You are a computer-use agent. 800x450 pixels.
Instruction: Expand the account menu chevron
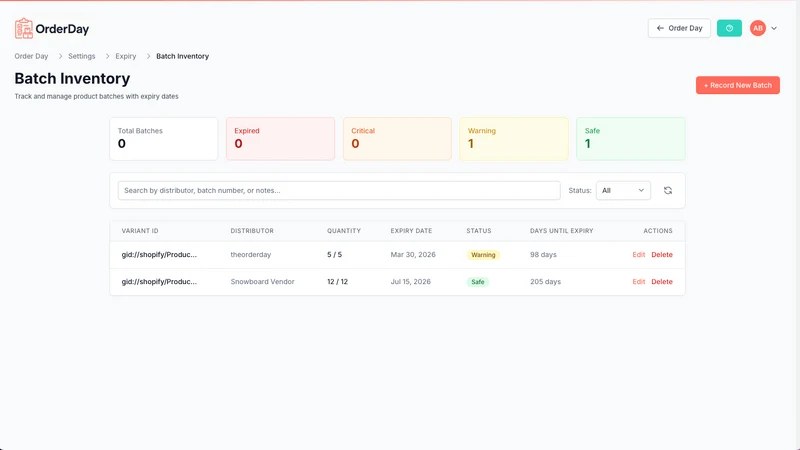(x=774, y=29)
